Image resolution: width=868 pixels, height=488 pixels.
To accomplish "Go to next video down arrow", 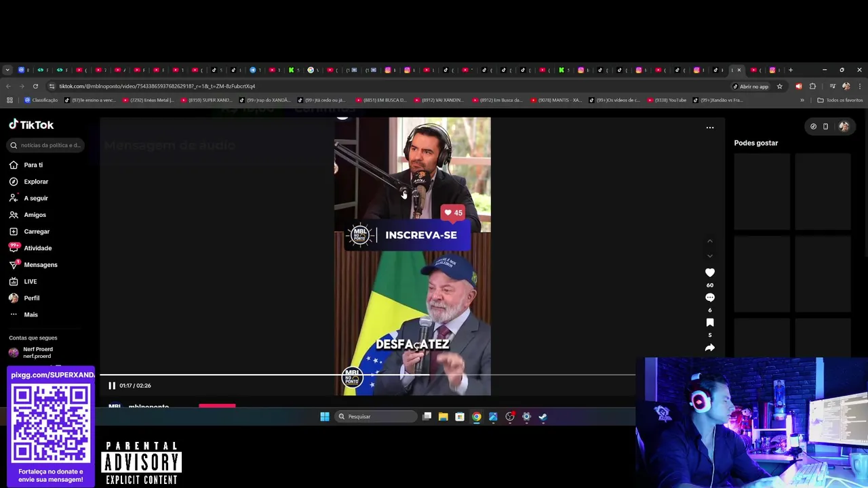I will pos(710,256).
